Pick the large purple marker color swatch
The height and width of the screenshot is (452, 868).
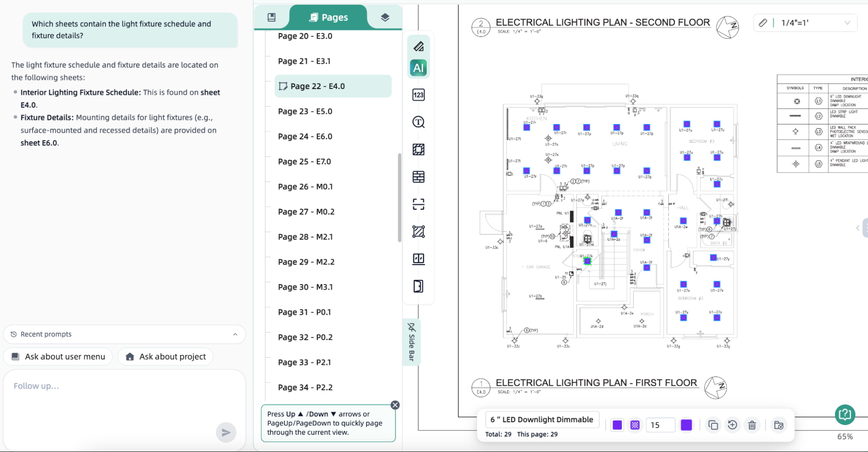686,425
